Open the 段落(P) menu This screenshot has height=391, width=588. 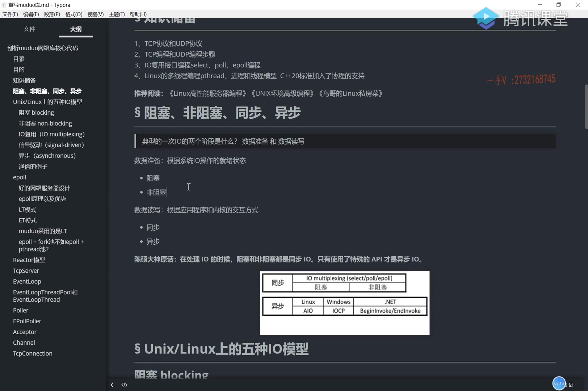(x=52, y=14)
